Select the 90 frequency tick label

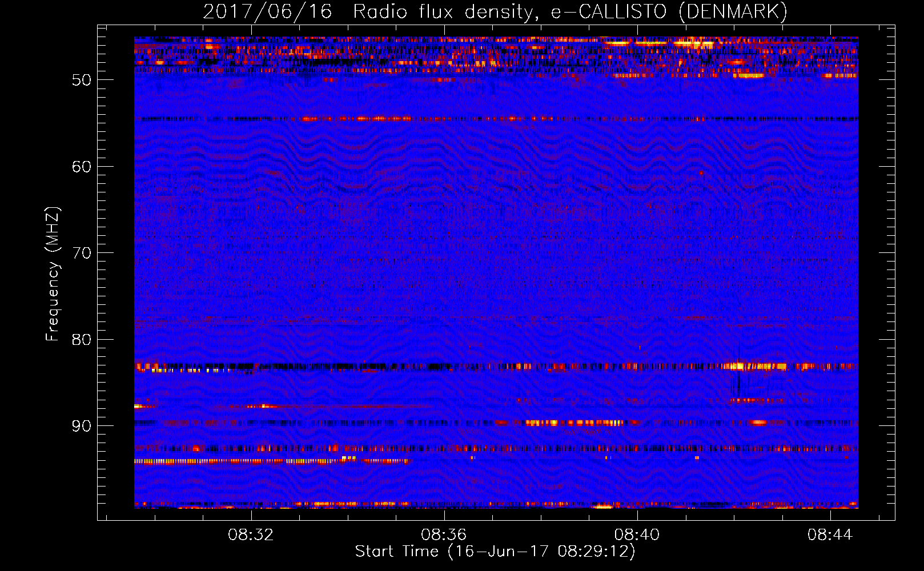point(82,426)
